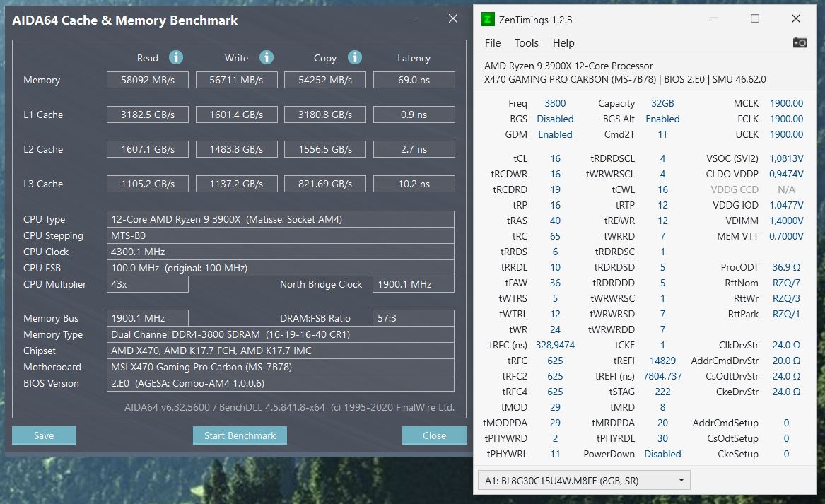
Task: Click the AMD Ryzen 9 3900X processor name in ZenTimings
Action: pyautogui.click(x=568, y=66)
